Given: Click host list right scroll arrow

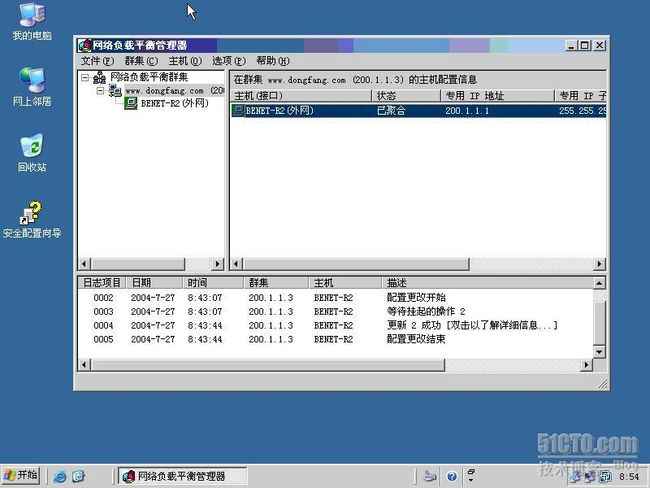Looking at the screenshot, I should [599, 264].
